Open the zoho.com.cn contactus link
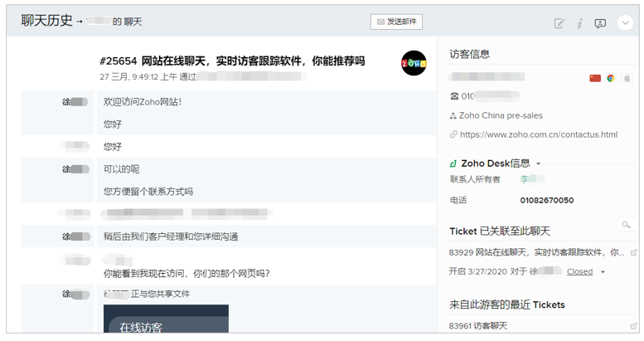This screenshot has width=644, height=341. tap(538, 134)
